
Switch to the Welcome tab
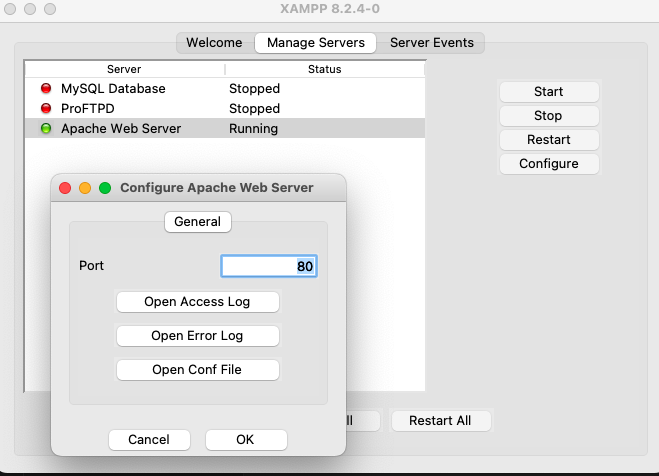tap(214, 43)
